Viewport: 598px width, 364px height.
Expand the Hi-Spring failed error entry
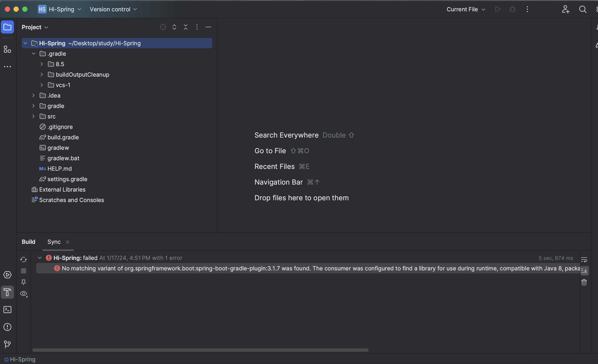click(39, 258)
